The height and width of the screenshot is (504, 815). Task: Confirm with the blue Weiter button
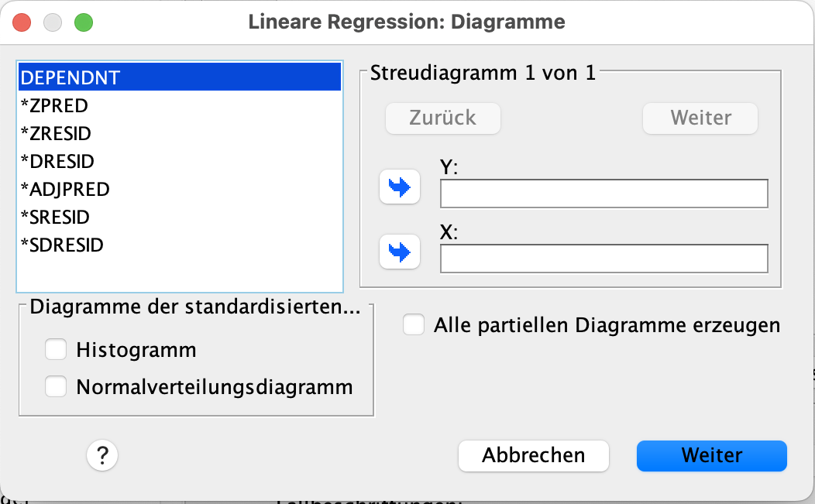pos(711,456)
